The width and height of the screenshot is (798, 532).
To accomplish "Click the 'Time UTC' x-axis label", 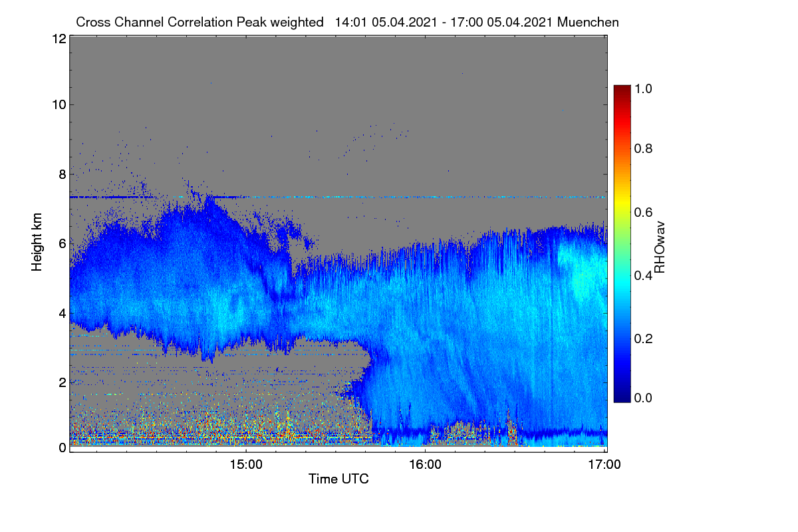I will (338, 479).
